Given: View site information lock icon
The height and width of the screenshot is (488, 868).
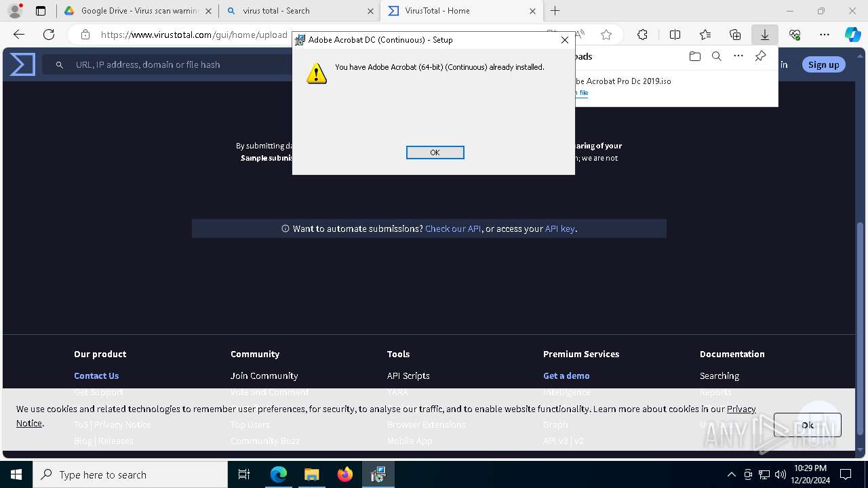Looking at the screenshot, I should pyautogui.click(x=85, y=35).
